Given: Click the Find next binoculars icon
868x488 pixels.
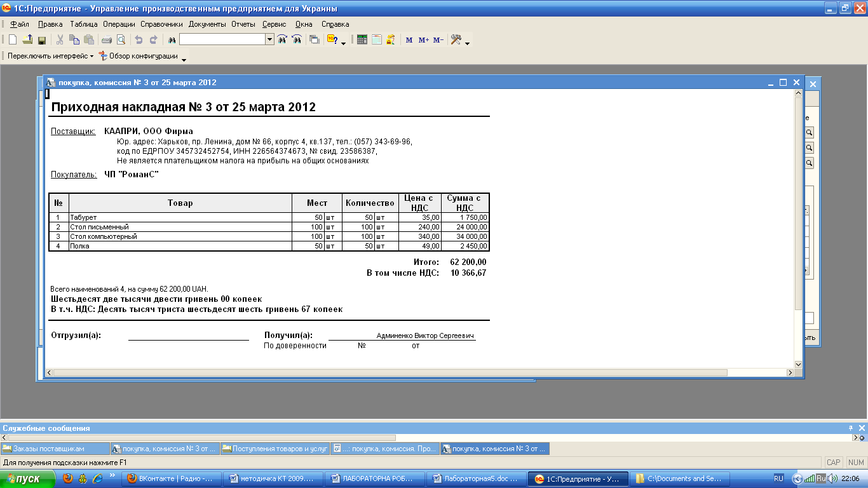Looking at the screenshot, I should [x=282, y=39].
